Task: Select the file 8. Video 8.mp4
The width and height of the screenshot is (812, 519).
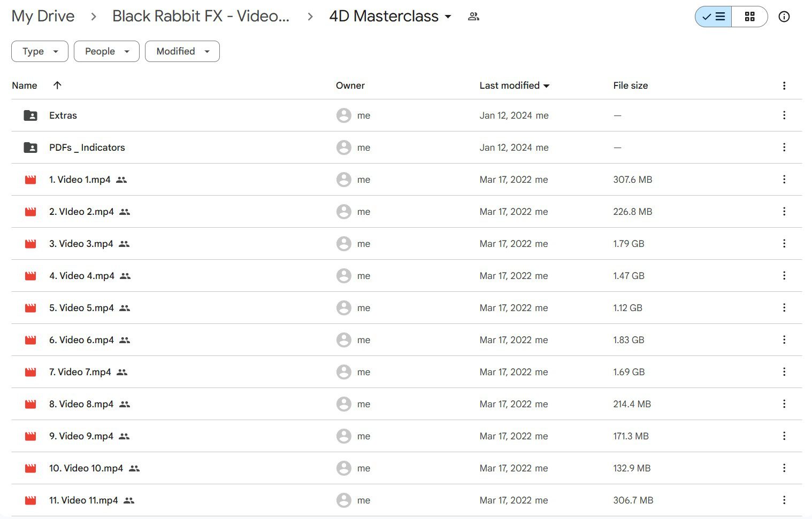Action: pyautogui.click(x=81, y=404)
